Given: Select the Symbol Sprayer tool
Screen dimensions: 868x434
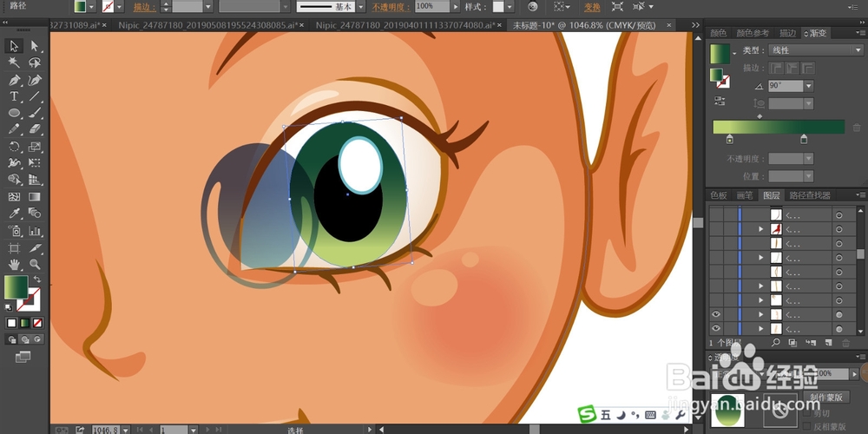Looking at the screenshot, I should tap(14, 230).
